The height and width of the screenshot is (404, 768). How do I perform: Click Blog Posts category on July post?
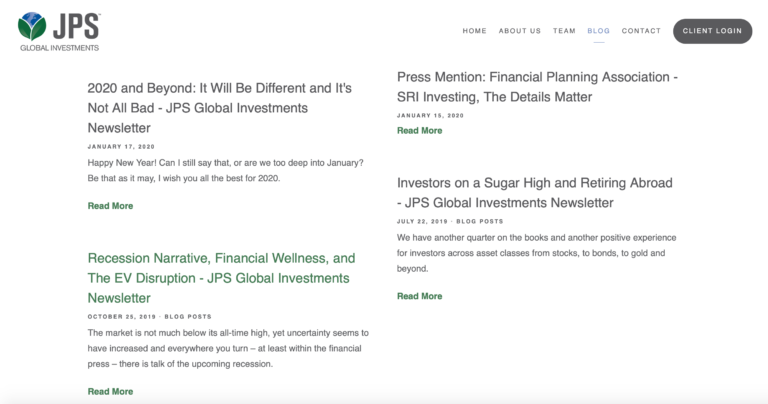click(480, 221)
